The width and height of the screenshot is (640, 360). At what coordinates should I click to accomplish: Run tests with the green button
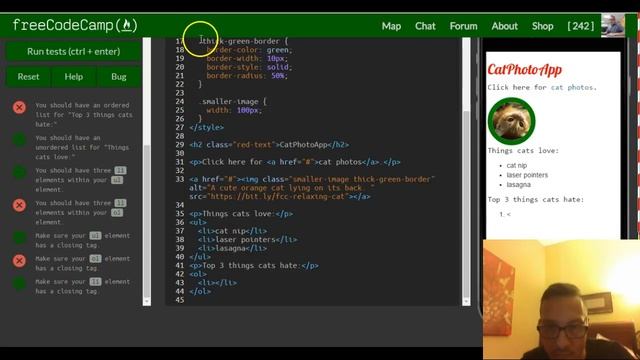point(73,51)
